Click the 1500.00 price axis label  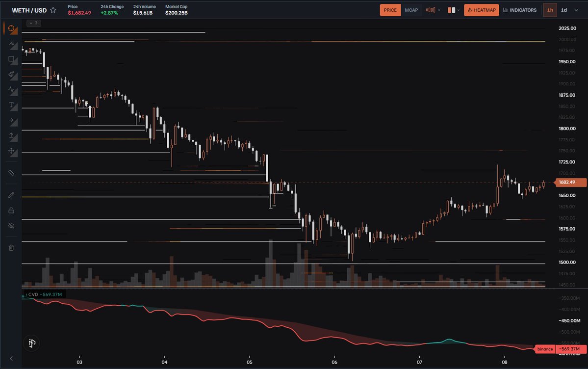click(x=567, y=263)
